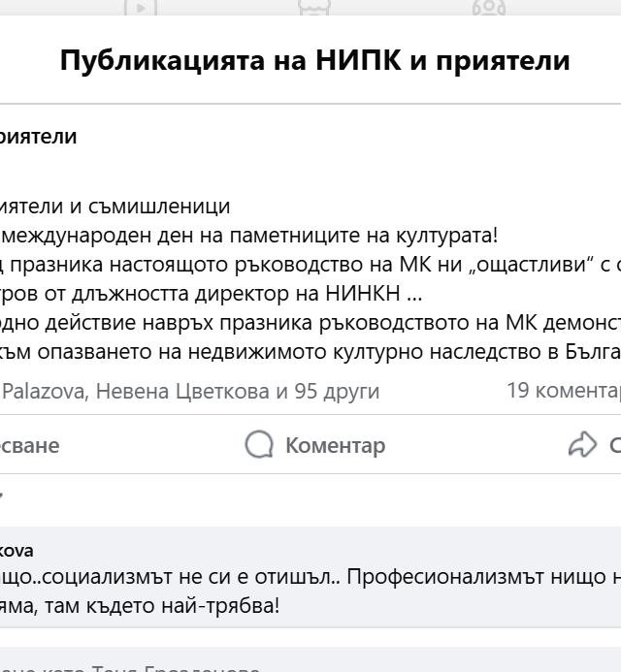View reactions from Palazova name
This screenshot has width=621, height=672.
(x=43, y=391)
